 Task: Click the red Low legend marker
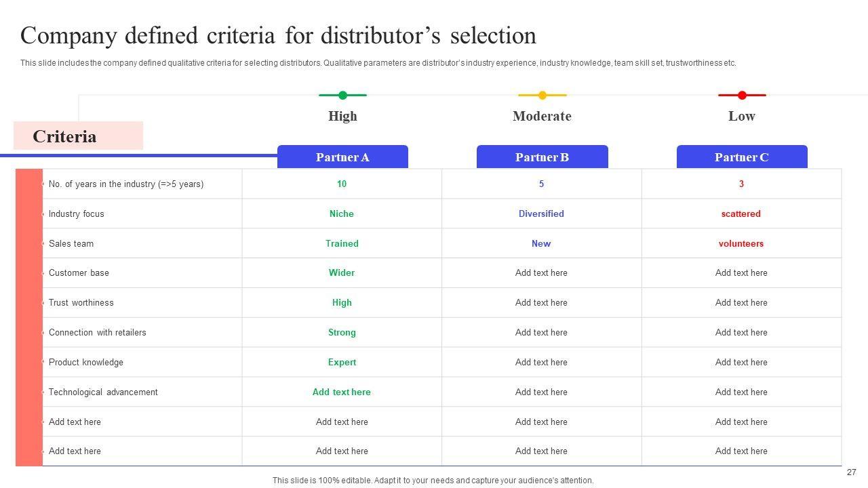(x=742, y=96)
